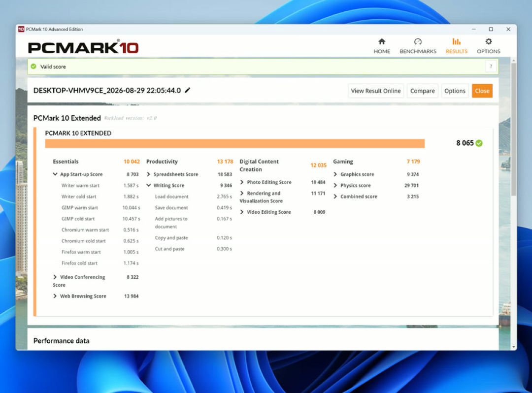Click Cut and paste row
The height and width of the screenshot is (393, 532).
click(x=194, y=249)
